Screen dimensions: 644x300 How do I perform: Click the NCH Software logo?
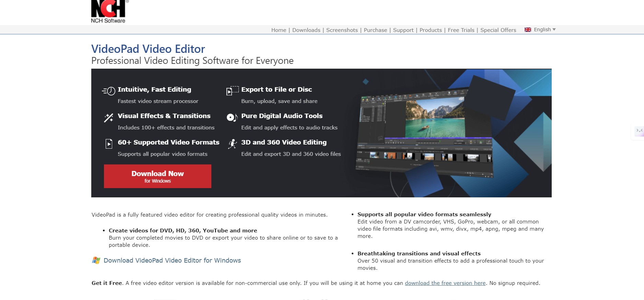tap(108, 12)
